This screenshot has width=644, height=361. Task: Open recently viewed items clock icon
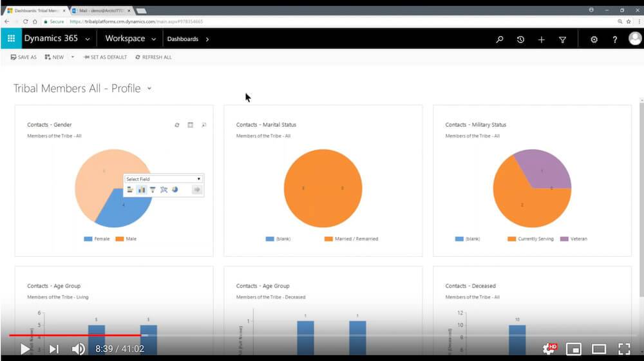point(520,39)
